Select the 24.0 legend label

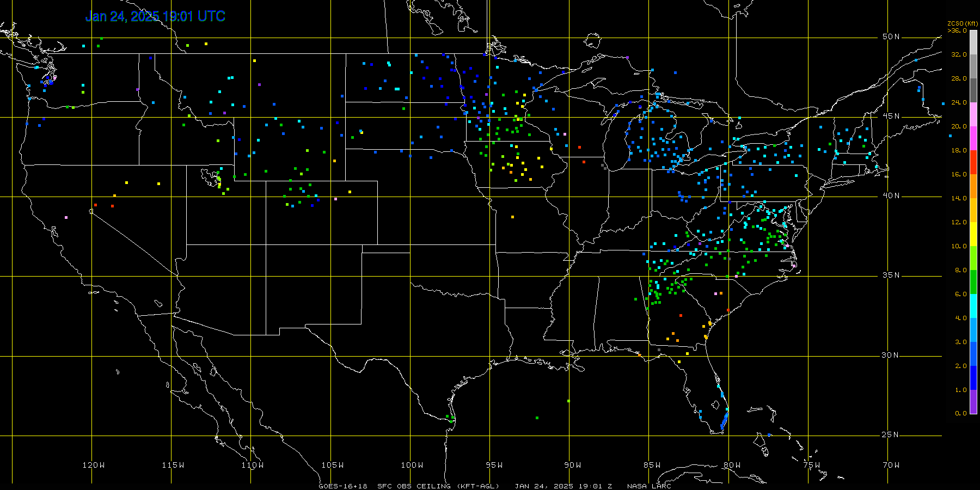point(959,102)
